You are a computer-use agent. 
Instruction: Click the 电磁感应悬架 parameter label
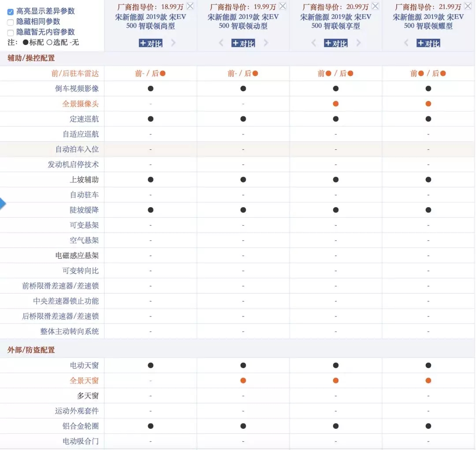[77, 256]
